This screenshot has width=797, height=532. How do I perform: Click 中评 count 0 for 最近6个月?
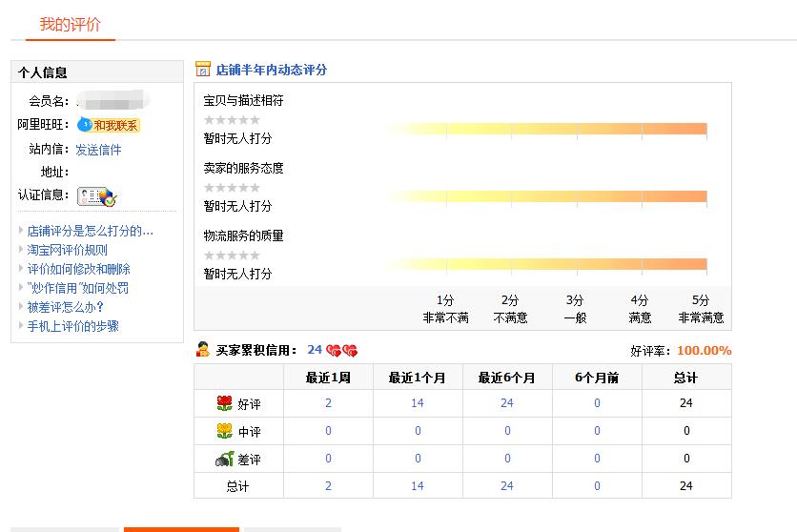(x=507, y=430)
